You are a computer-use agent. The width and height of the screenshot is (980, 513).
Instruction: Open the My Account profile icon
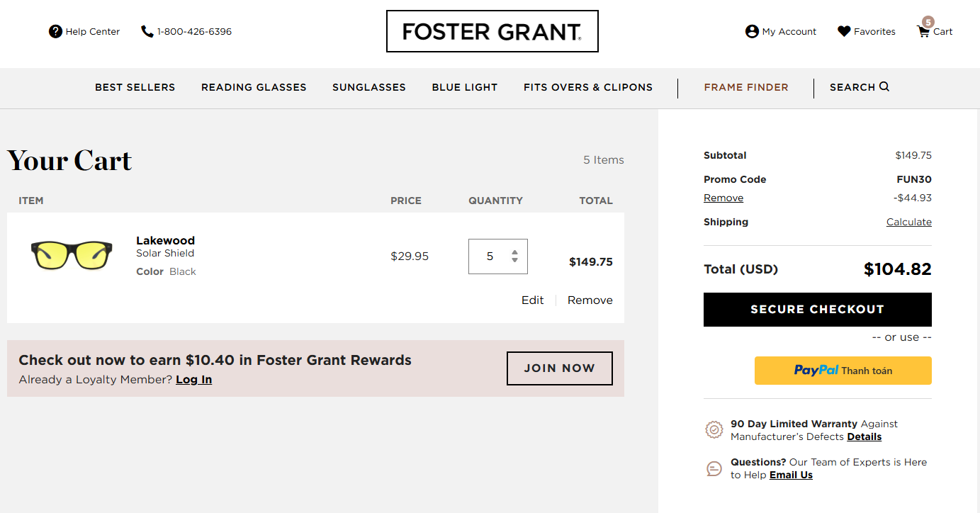coord(752,31)
